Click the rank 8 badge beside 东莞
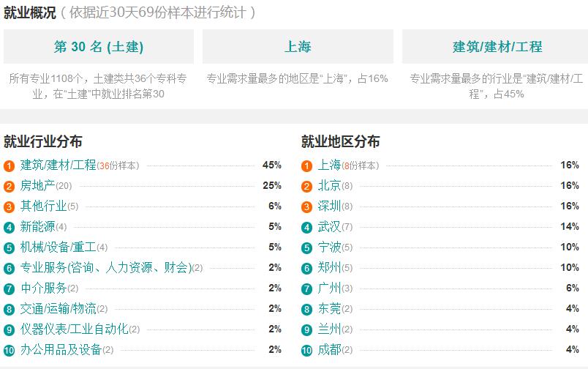This screenshot has height=369, width=588. point(306,310)
